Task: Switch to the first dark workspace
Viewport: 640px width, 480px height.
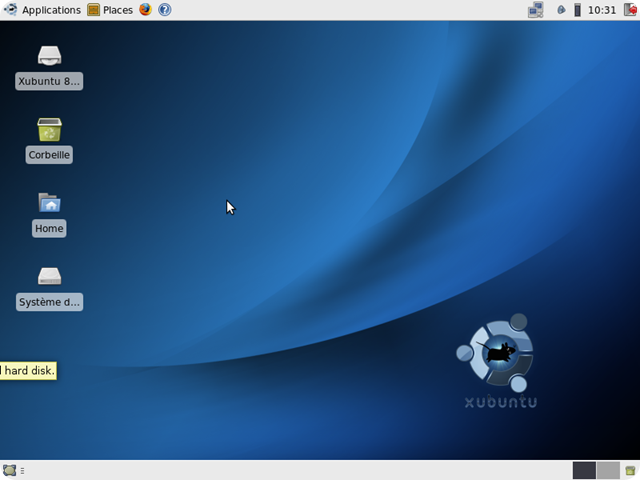Action: click(584, 470)
